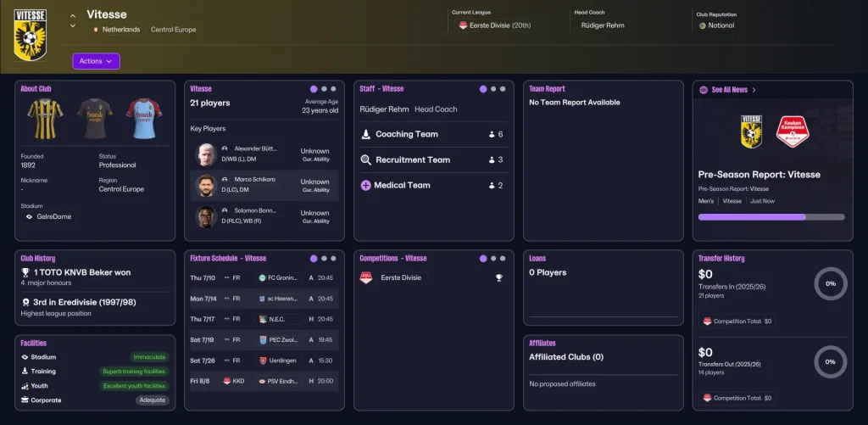868x425 pixels.
Task: Click Marco Schikora face portrait
Action: coord(206,186)
